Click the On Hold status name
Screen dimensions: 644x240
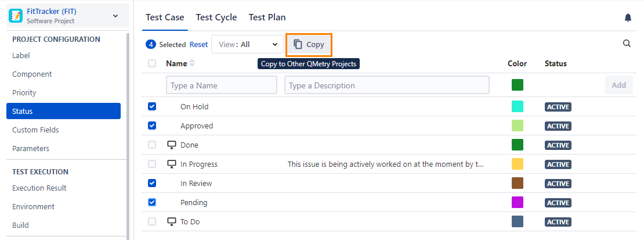[194, 106]
